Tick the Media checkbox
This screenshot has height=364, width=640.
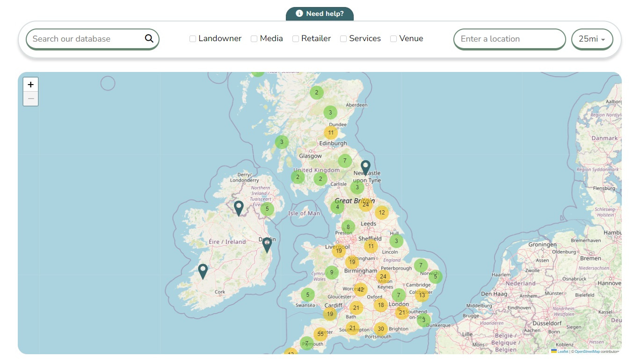click(x=254, y=39)
